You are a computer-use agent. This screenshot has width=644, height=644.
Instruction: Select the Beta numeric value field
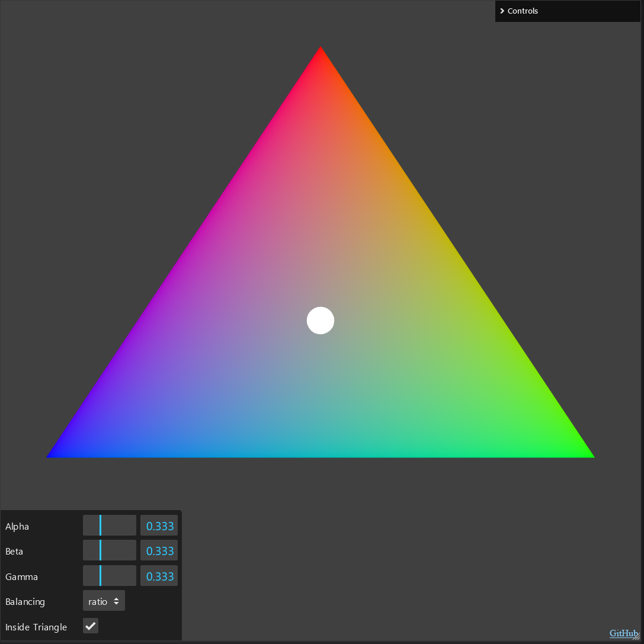(x=159, y=550)
